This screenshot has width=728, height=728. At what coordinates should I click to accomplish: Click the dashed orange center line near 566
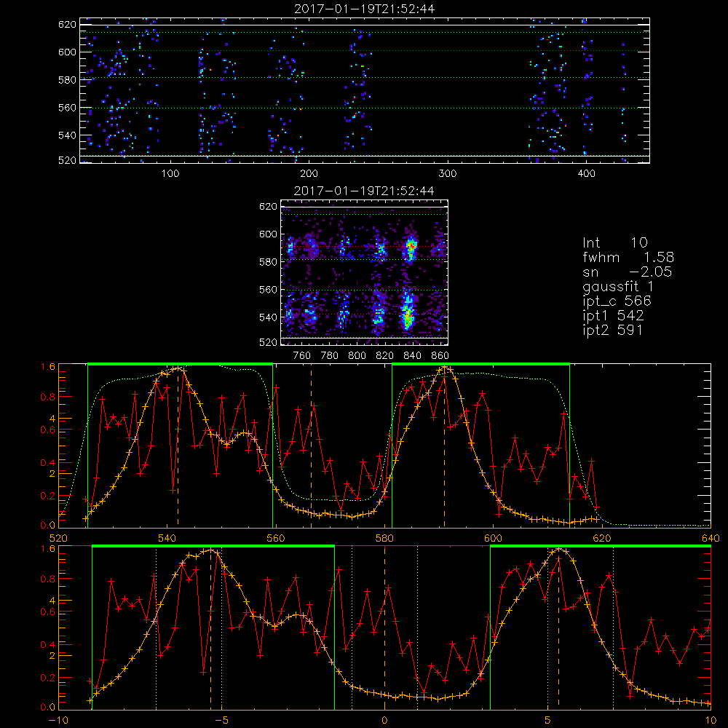(x=311, y=446)
